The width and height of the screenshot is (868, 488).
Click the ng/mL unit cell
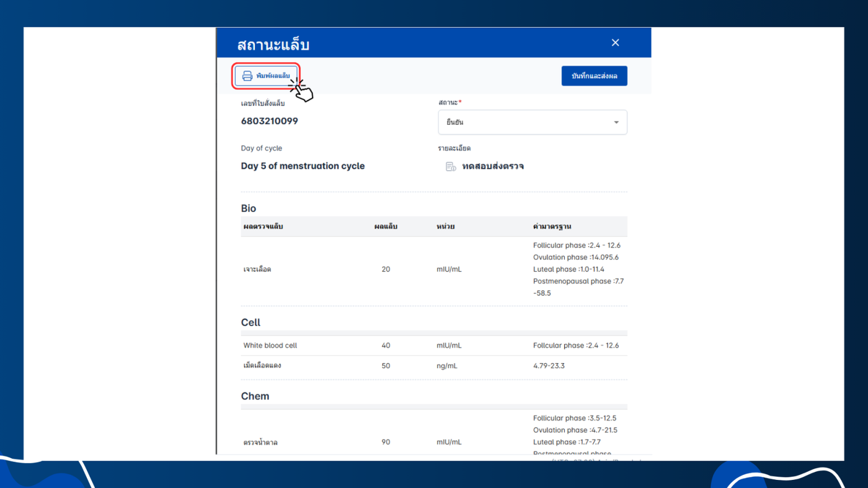(446, 366)
